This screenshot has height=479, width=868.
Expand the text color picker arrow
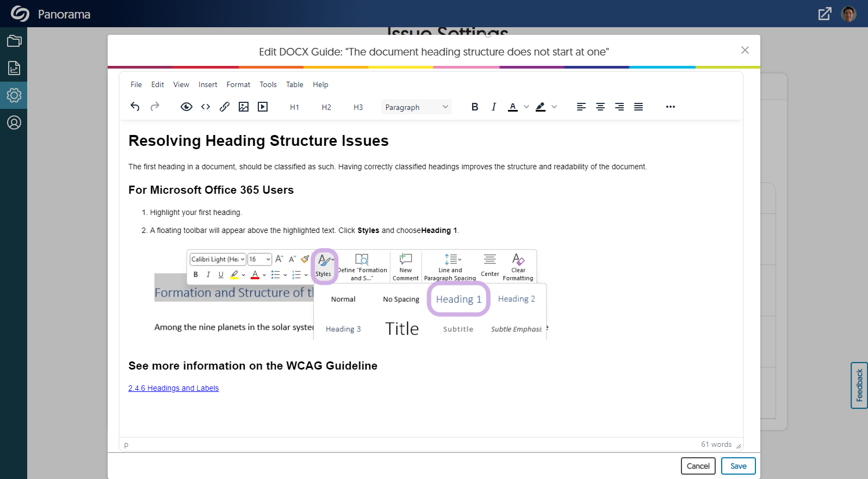tap(526, 107)
